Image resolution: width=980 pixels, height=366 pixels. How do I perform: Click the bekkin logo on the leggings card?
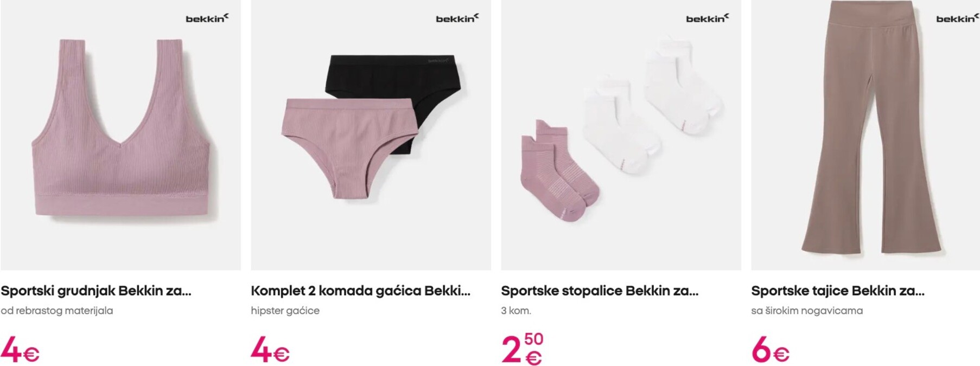(x=958, y=18)
